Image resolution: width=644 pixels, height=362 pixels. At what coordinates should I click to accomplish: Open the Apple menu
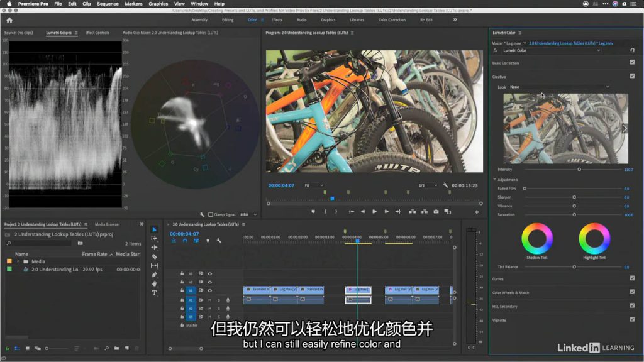pyautogui.click(x=9, y=4)
